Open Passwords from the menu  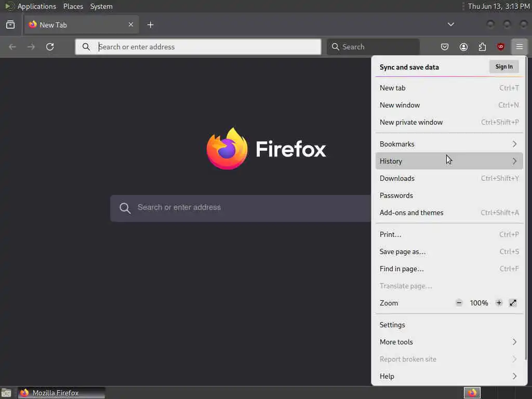point(449,195)
